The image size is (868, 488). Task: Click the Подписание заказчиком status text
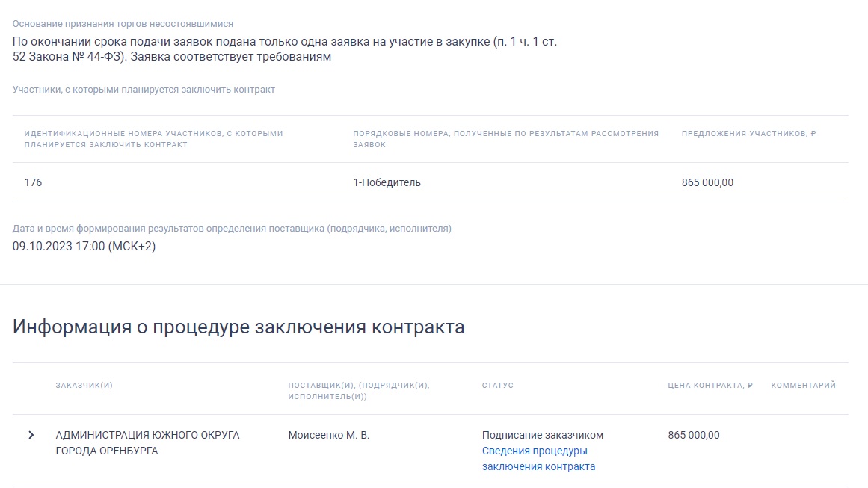[542, 435]
